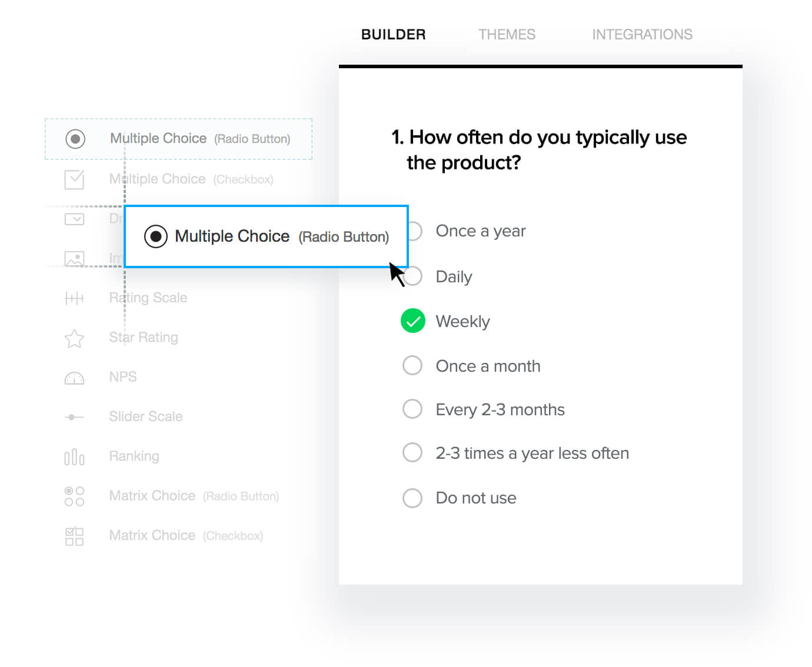Open the Builder tab
This screenshot has width=812, height=667.
click(393, 35)
